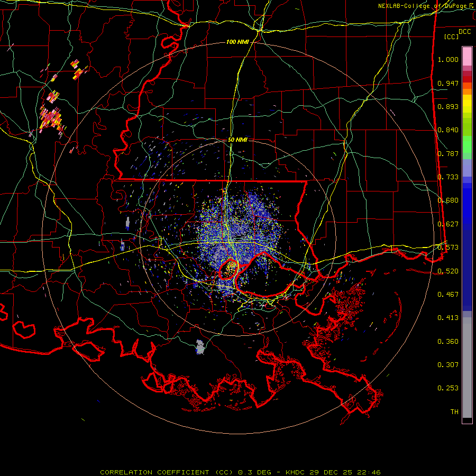Click the 0.413 legend value

448,318
